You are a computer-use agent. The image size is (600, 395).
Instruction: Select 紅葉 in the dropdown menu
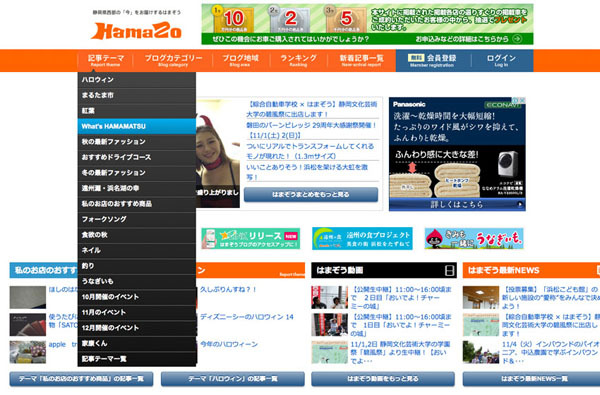[x=137, y=111]
